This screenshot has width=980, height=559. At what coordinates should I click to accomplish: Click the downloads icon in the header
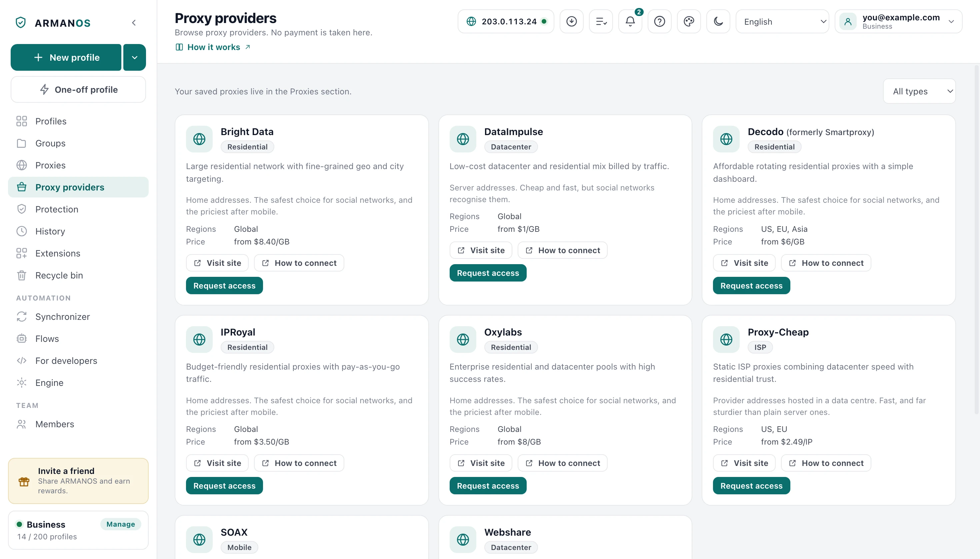point(571,21)
